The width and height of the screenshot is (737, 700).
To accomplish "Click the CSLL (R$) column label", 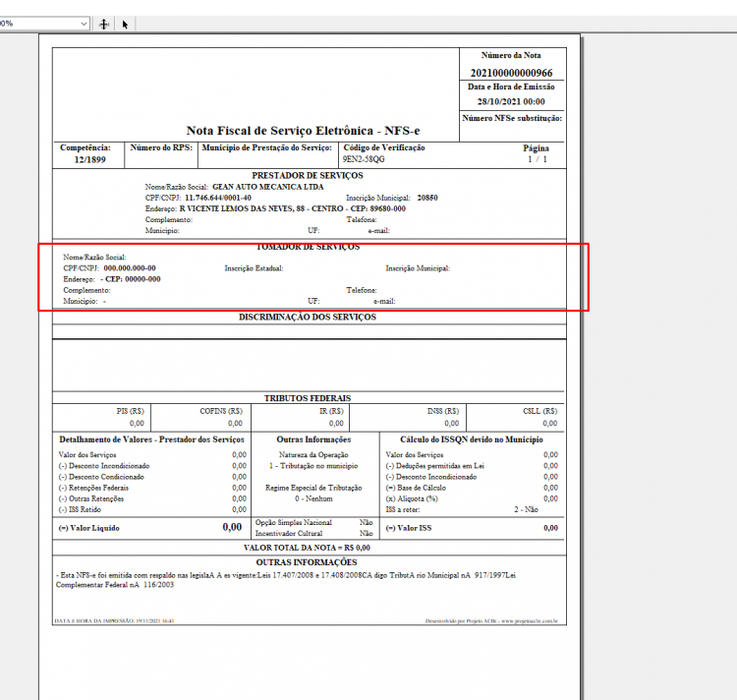I will click(540, 411).
